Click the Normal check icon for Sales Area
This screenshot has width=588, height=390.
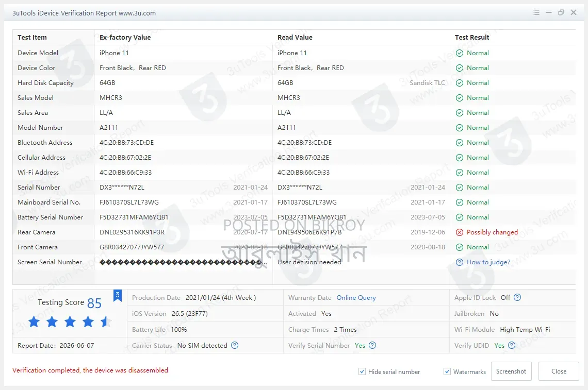pyautogui.click(x=460, y=113)
